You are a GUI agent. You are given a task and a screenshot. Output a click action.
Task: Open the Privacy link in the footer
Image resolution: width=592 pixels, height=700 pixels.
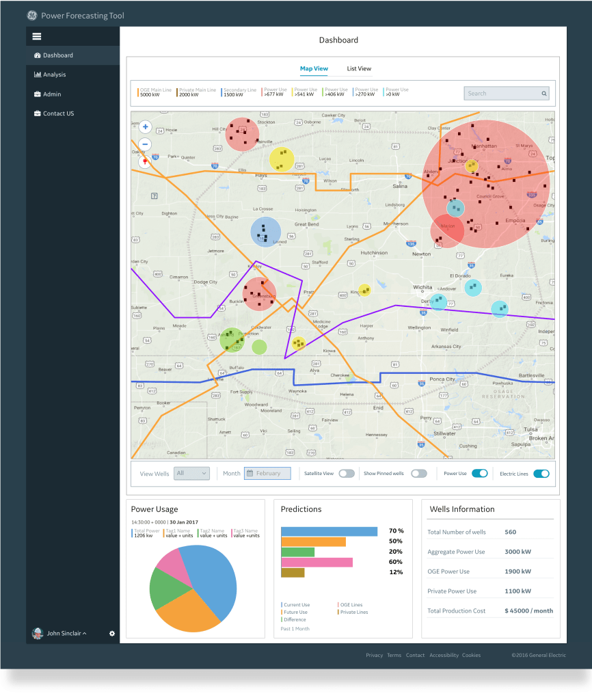374,655
